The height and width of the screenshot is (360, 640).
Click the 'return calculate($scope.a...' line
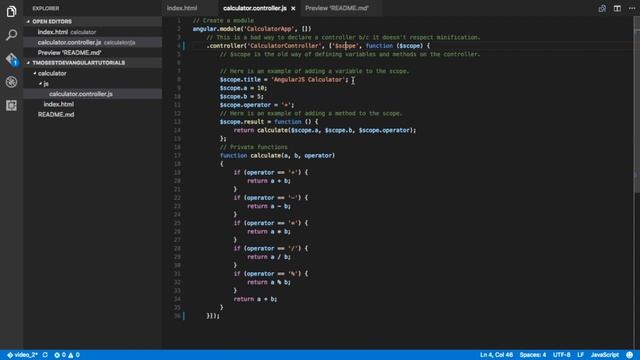click(x=325, y=130)
